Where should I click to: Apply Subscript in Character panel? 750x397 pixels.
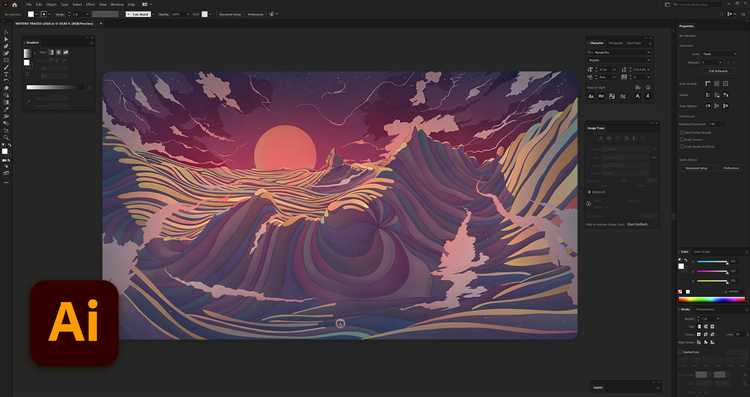[x=623, y=96]
